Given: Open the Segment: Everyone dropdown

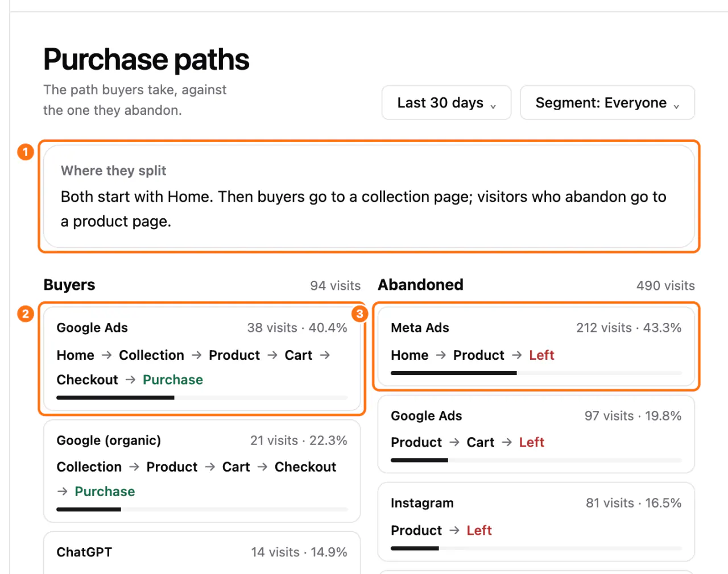Looking at the screenshot, I should coord(607,103).
